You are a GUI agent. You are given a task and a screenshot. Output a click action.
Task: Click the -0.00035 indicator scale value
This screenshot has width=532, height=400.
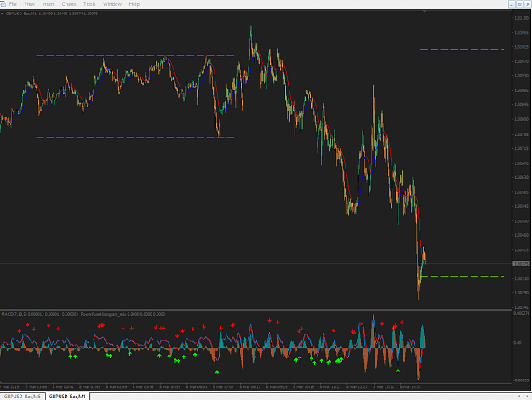click(x=521, y=380)
